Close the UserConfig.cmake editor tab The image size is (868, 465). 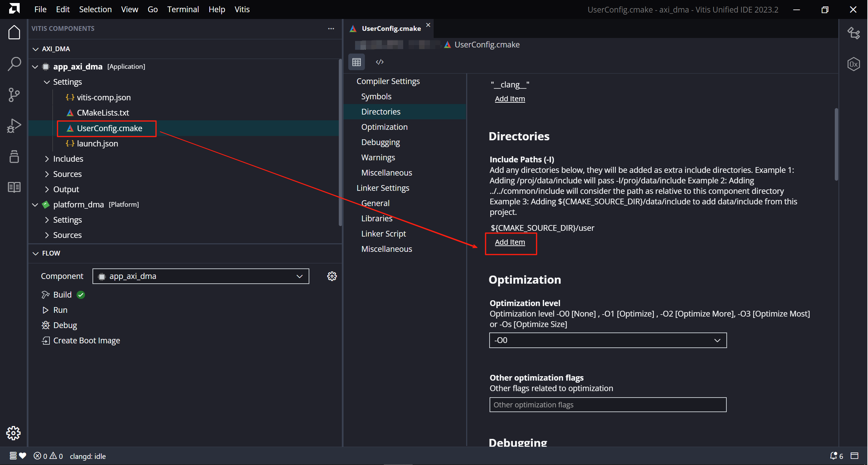(x=428, y=25)
